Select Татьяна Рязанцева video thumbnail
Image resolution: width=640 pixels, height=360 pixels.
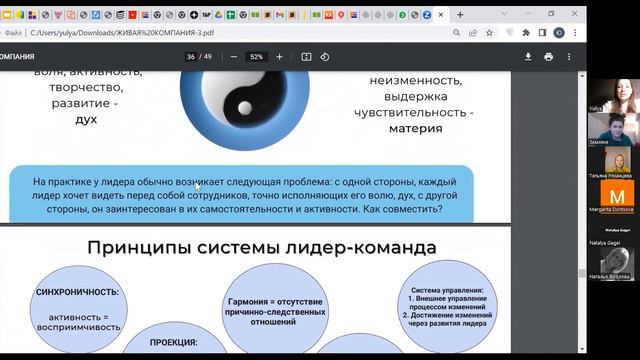[613, 163]
